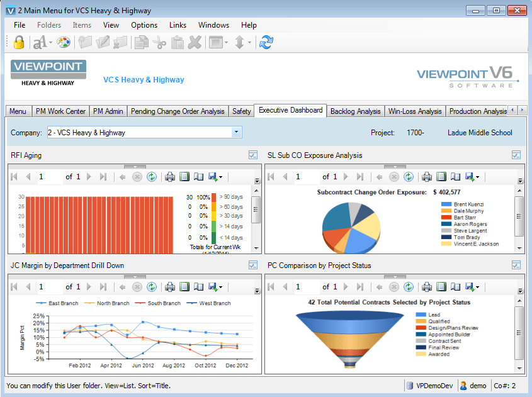
Task: Open the Company selection dropdown
Action: click(237, 132)
